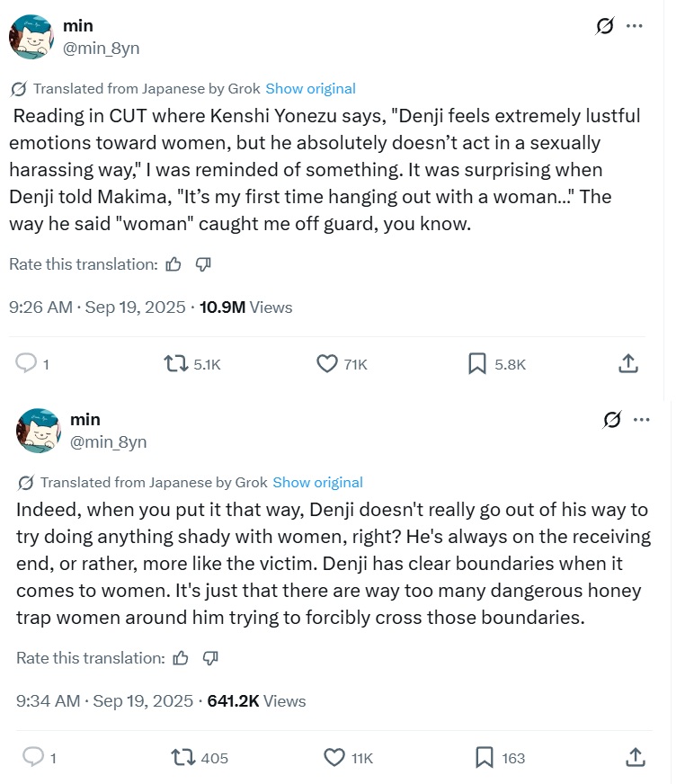Show original Japanese text of first tweet
The height and width of the screenshot is (784, 685).
pos(310,88)
